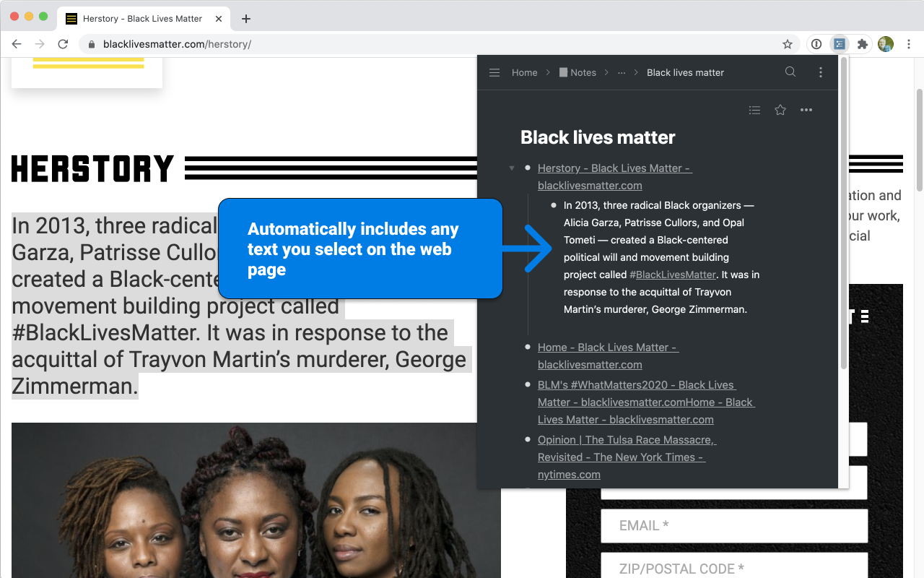This screenshot has height=578, width=924.
Task: Go to Home in the breadcrumb
Action: [x=524, y=72]
